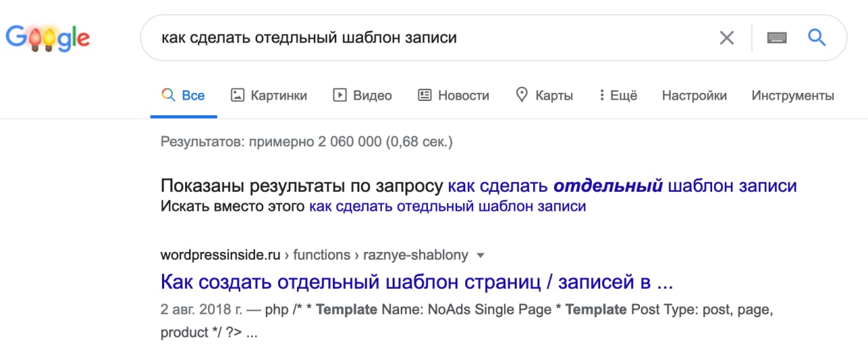Image resolution: width=868 pixels, height=355 pixels.
Task: Expand the wordpressinside.ru result options arrow
Action: pyautogui.click(x=481, y=255)
